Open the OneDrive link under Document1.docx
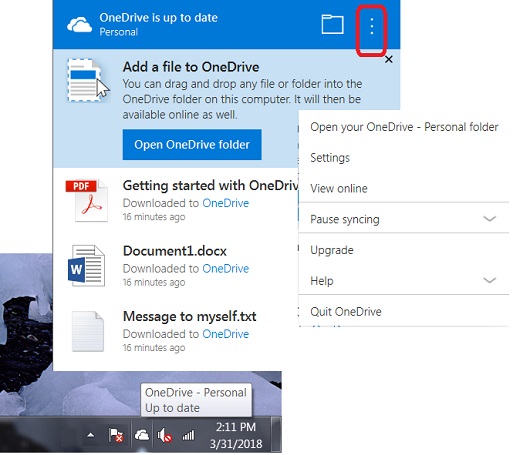This screenshot has width=520, height=455. [x=226, y=268]
